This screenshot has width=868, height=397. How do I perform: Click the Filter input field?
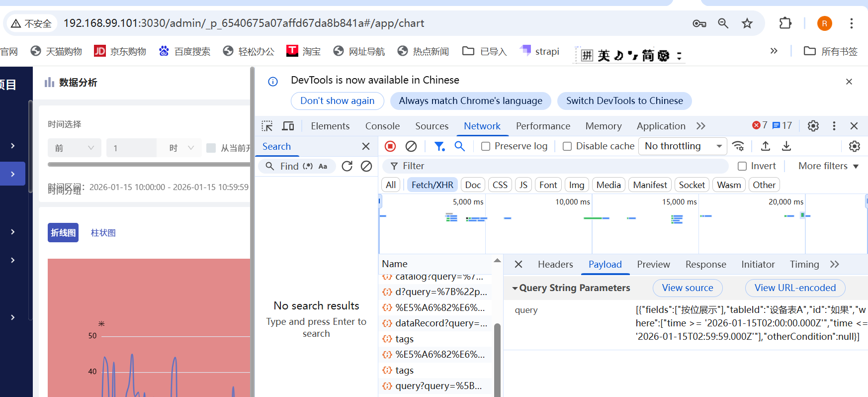coord(557,166)
